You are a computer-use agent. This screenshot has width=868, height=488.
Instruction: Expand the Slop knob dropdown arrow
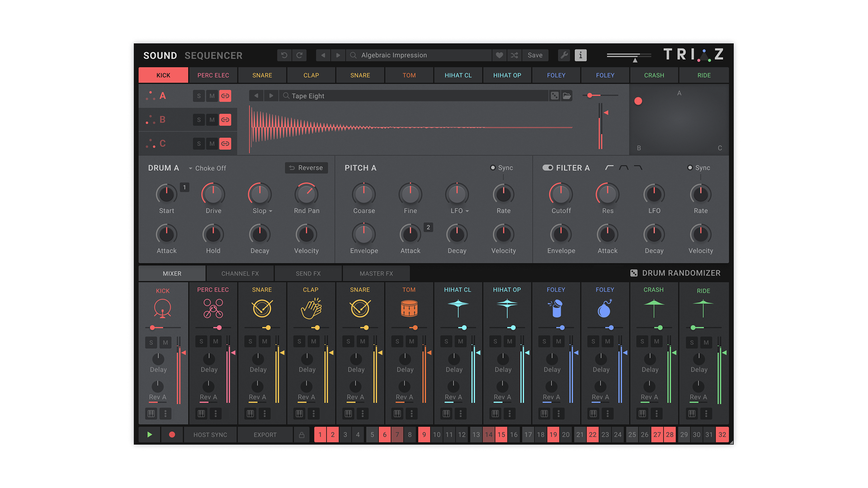tap(270, 211)
